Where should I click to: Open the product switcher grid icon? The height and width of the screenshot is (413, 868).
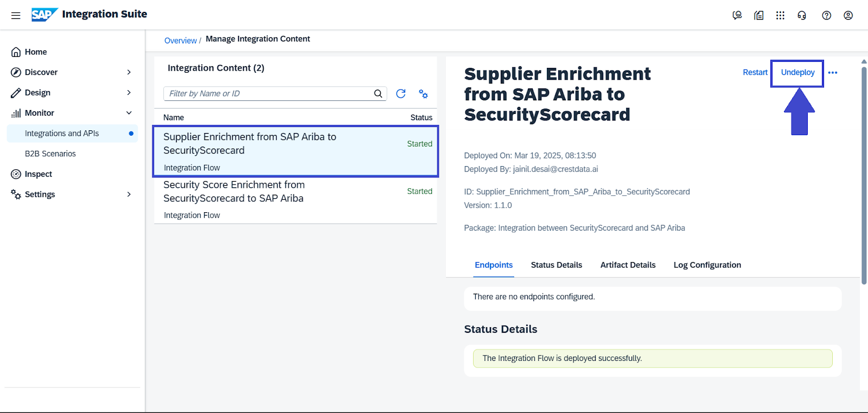click(x=780, y=15)
